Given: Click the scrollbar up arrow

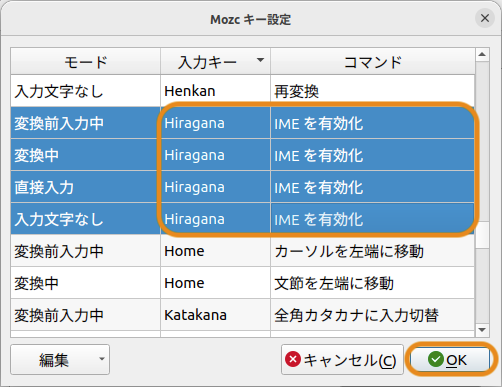Looking at the screenshot, I should [x=482, y=54].
